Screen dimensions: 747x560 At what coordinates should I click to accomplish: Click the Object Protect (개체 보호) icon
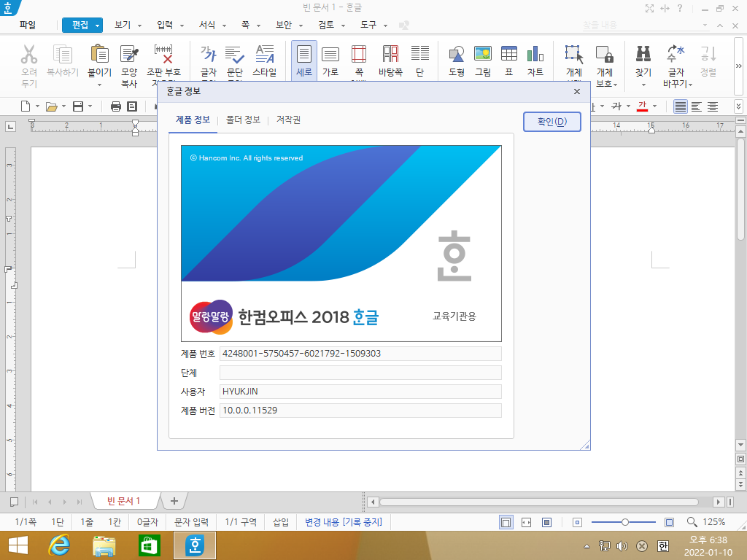[605, 54]
